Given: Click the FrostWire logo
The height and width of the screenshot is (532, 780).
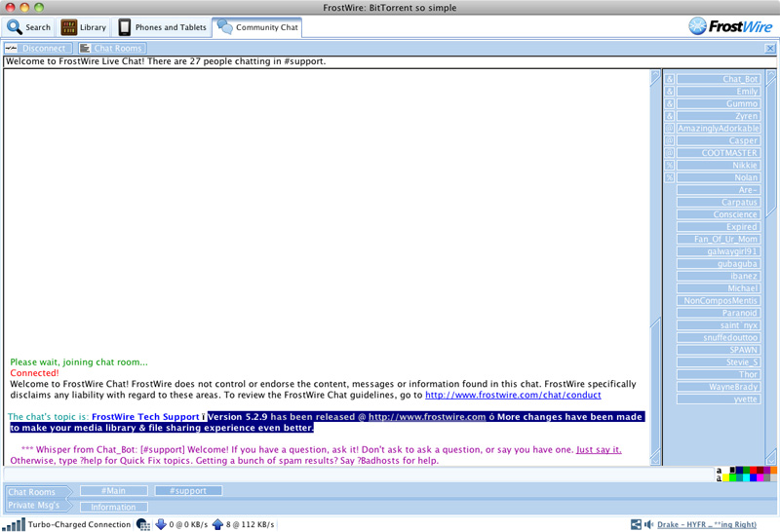Looking at the screenshot, I should (730, 26).
